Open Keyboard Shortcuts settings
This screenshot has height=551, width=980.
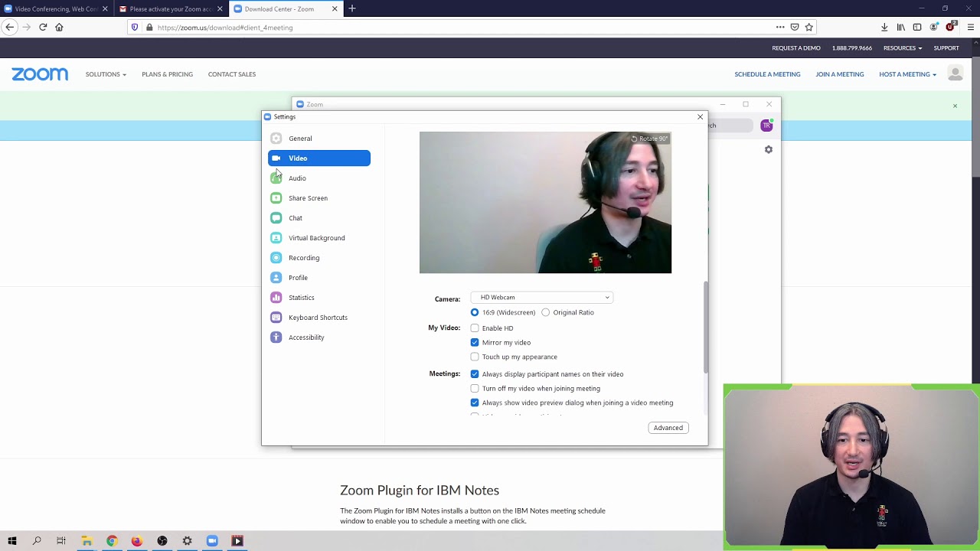pos(318,318)
